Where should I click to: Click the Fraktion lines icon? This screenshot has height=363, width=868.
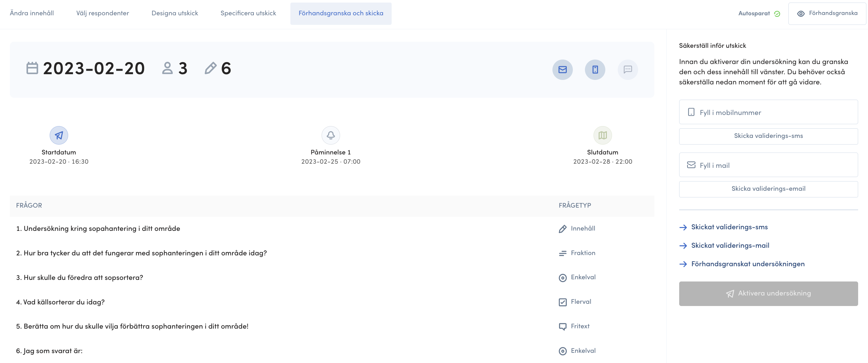562,253
